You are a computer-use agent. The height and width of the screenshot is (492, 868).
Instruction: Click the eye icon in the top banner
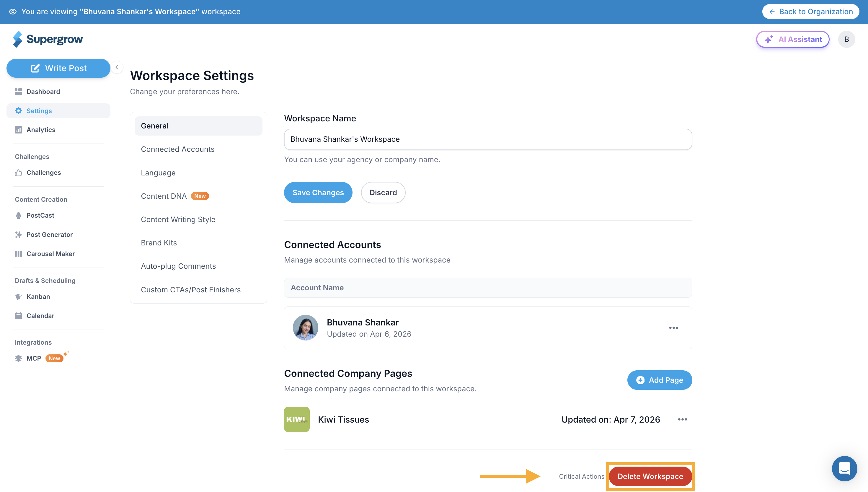coord(13,12)
